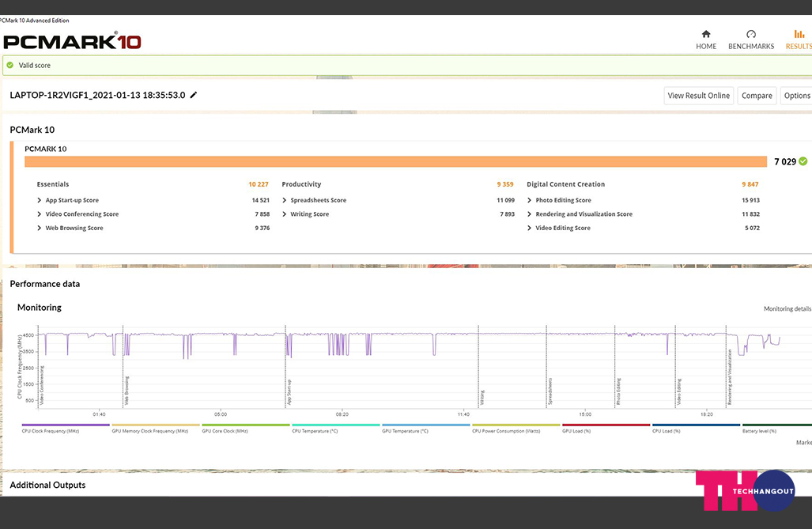Image resolution: width=812 pixels, height=529 pixels.
Task: Toggle GPU Core Clock legend series
Action: coord(246,429)
